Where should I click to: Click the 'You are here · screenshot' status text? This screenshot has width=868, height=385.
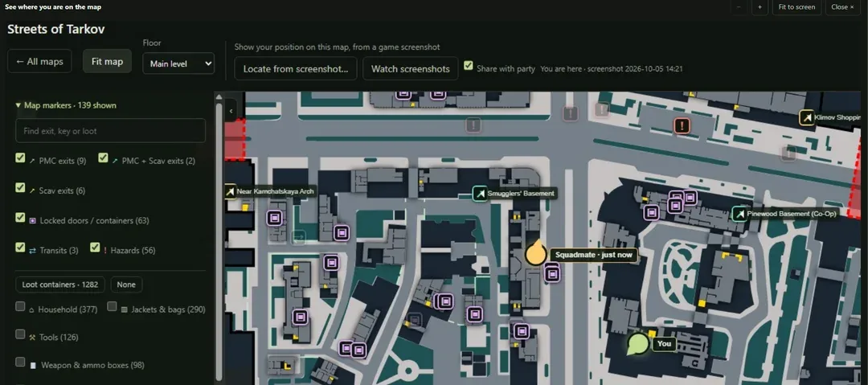(x=611, y=69)
